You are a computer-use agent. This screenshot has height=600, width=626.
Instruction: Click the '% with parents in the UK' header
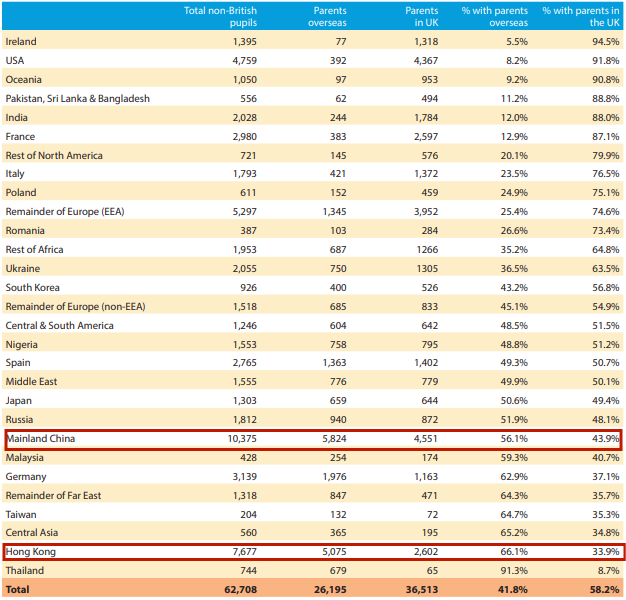pos(581,16)
